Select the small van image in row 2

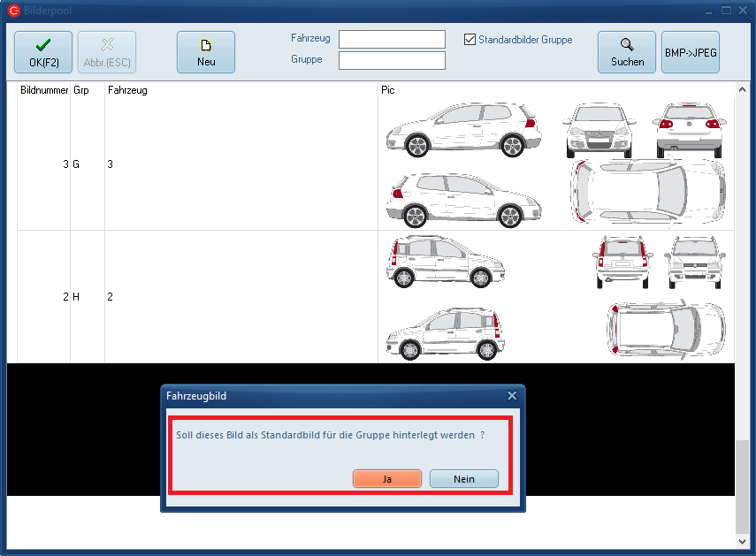[x=555, y=297]
